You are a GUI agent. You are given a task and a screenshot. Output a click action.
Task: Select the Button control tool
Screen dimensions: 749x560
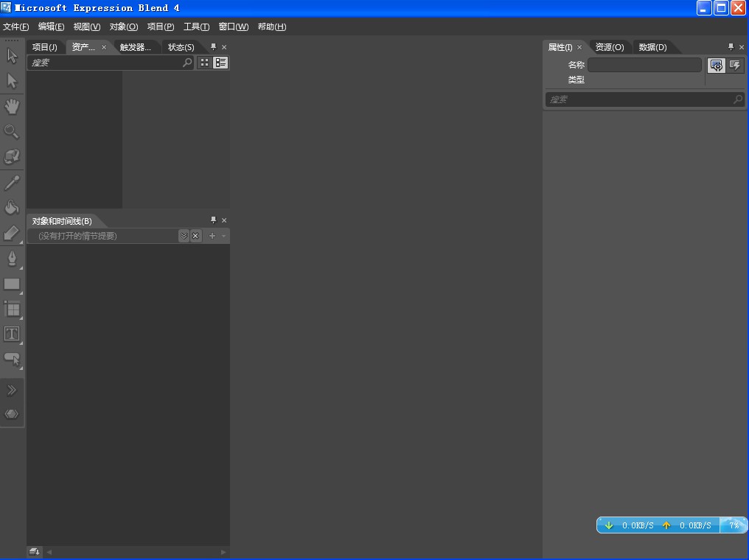click(12, 359)
